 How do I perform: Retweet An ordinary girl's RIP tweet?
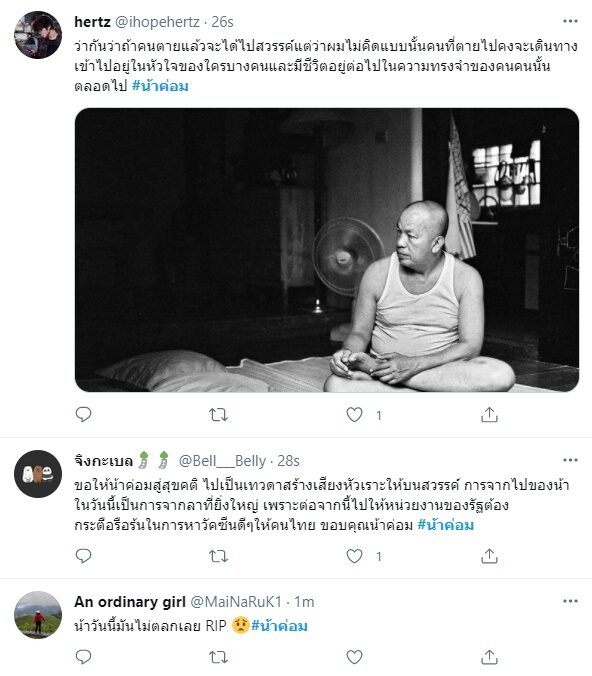pyautogui.click(x=218, y=657)
